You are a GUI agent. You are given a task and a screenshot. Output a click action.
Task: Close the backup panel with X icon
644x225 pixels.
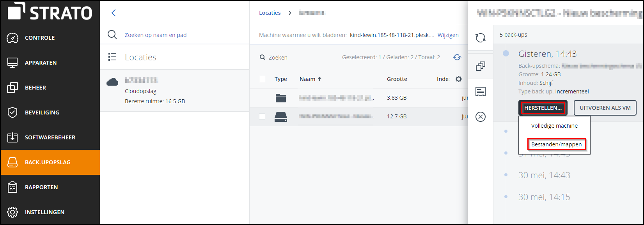tap(481, 117)
